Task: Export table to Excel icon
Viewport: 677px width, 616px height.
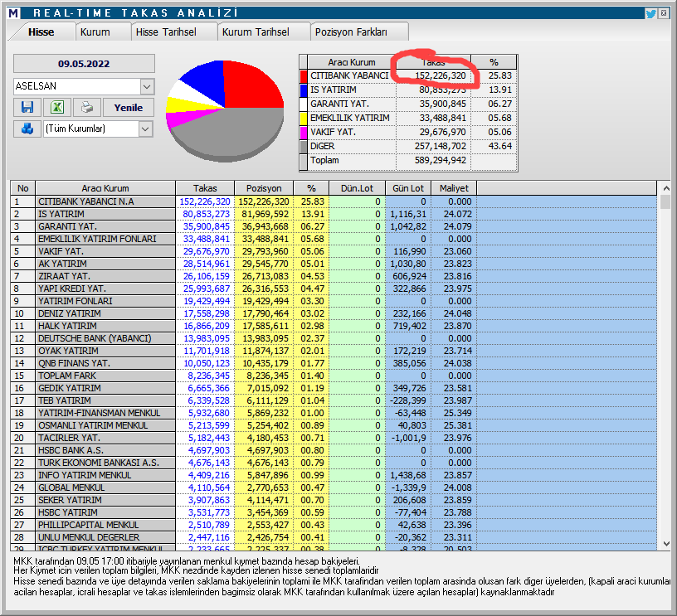Action: [x=57, y=108]
